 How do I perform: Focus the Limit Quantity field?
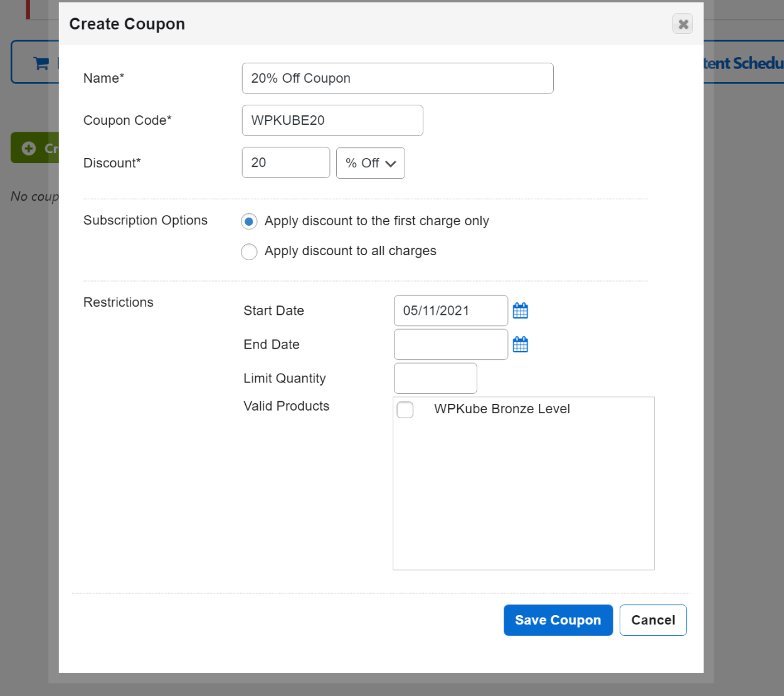[435, 378]
